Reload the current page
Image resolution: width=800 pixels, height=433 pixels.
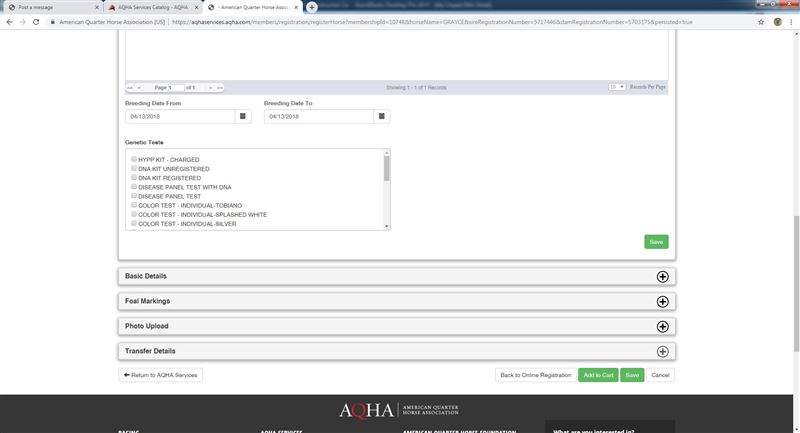point(36,22)
